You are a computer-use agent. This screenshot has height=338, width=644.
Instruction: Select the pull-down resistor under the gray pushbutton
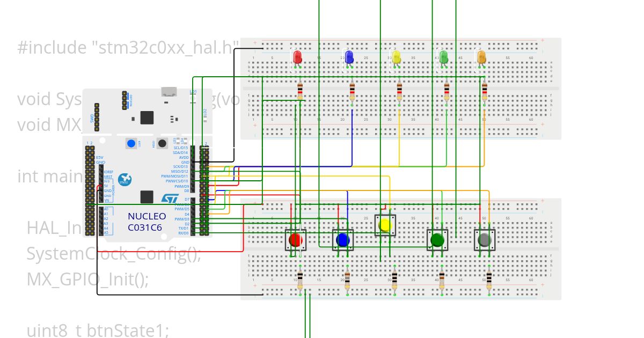489,280
